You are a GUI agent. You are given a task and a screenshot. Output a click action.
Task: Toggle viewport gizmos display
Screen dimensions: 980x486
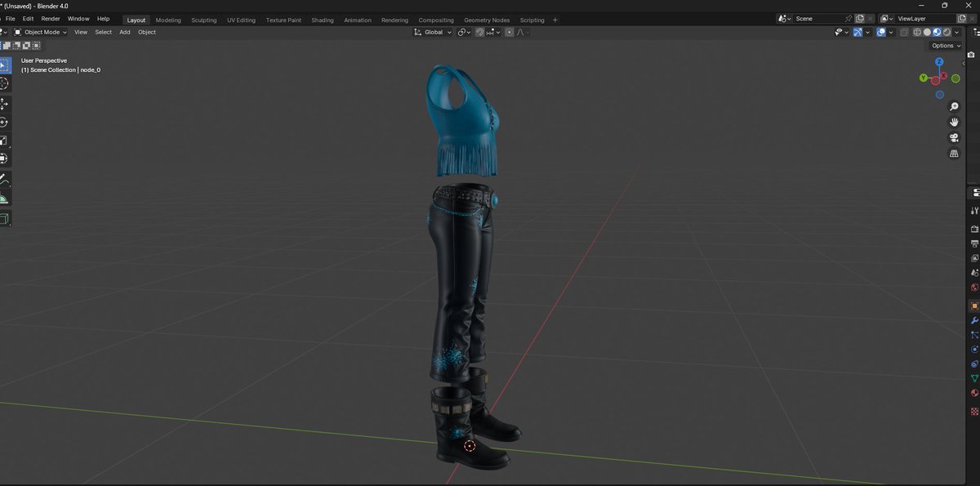point(857,32)
